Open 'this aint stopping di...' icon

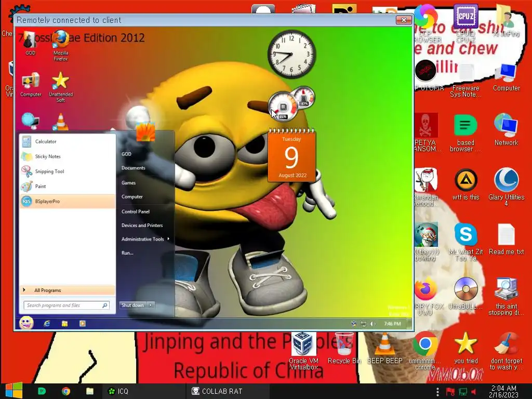click(506, 297)
